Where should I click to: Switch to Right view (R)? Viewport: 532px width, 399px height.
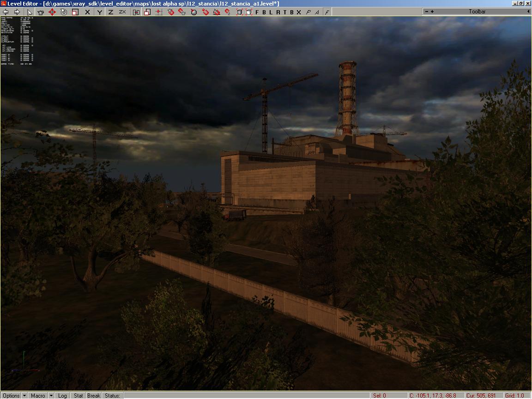pos(278,12)
